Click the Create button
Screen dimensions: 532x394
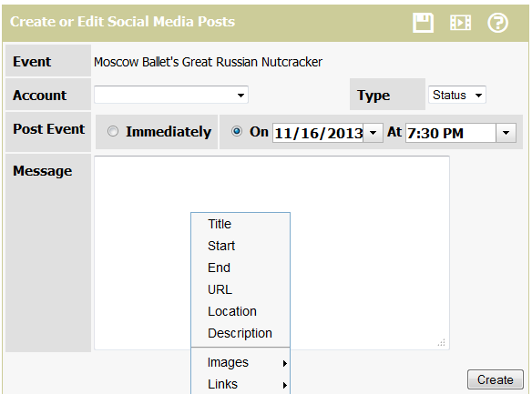[496, 379]
